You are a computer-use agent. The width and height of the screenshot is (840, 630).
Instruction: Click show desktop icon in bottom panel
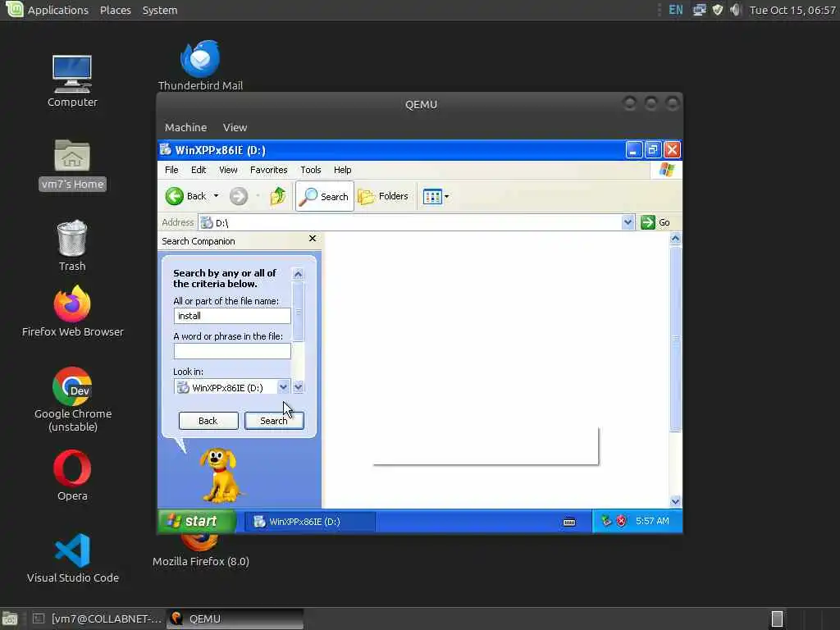point(10,619)
